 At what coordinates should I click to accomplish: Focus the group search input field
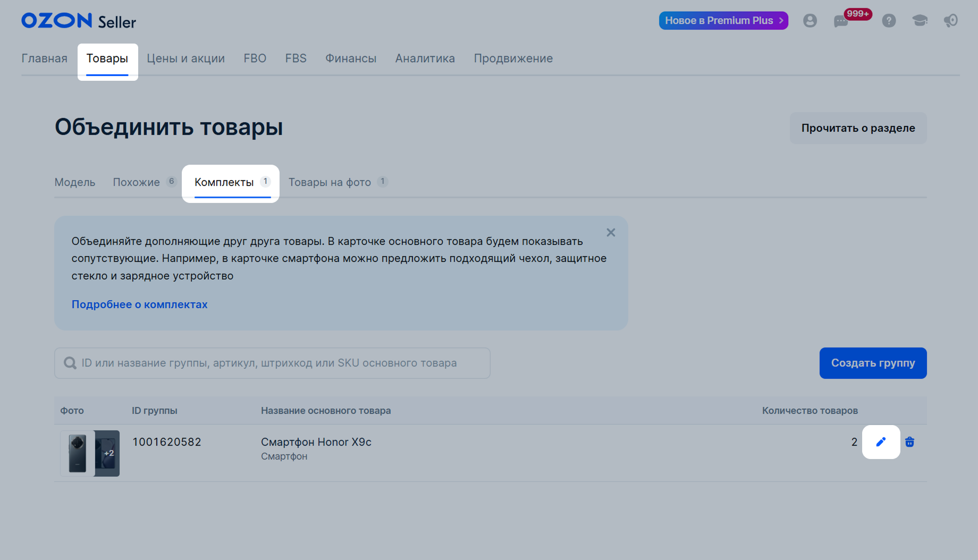272,363
